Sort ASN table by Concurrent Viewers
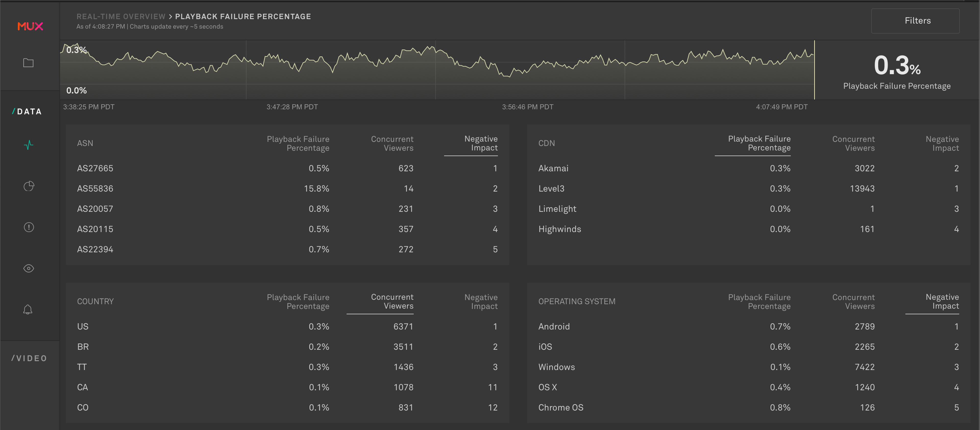 click(391, 143)
